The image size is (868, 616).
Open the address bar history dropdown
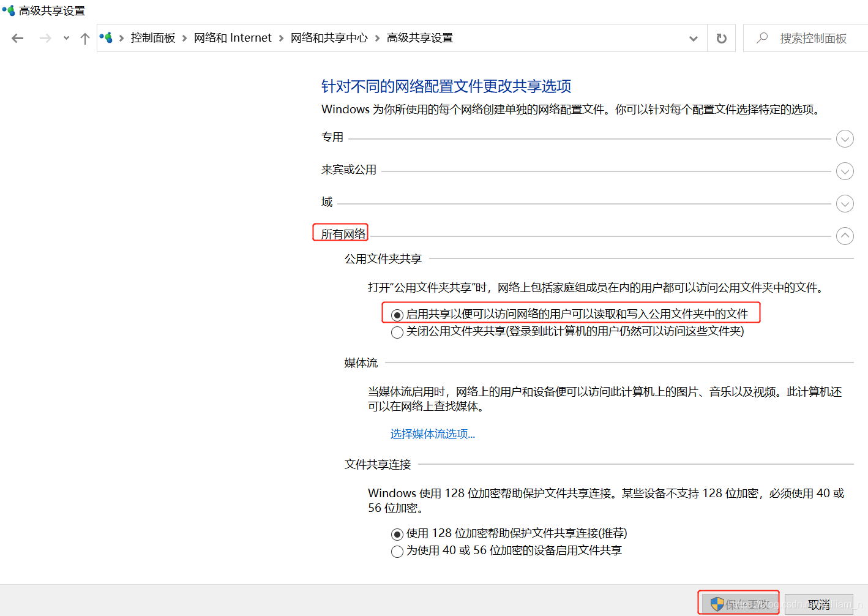click(x=694, y=39)
